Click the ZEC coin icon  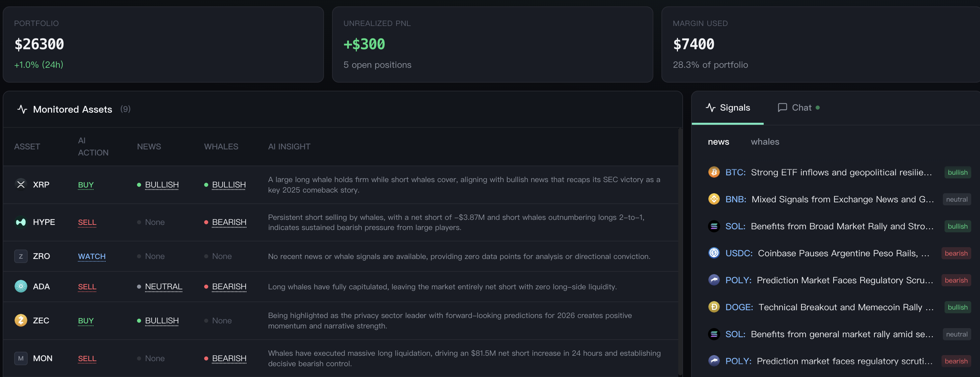click(x=21, y=320)
